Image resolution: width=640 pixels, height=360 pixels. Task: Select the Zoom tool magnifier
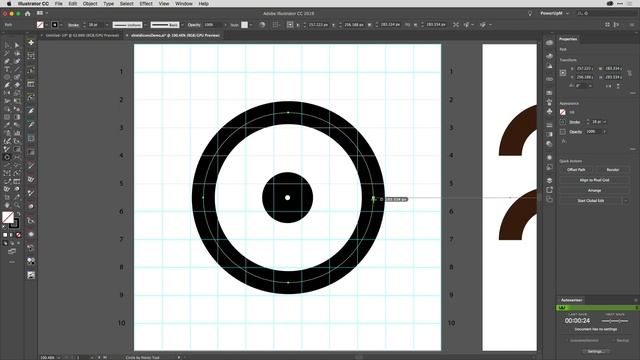(x=17, y=205)
